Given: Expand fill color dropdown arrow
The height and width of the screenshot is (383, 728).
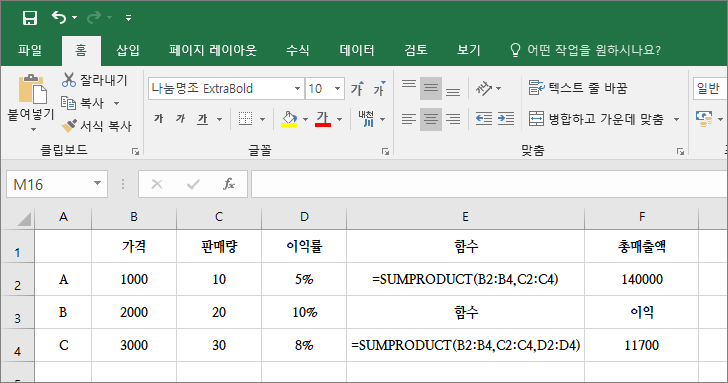Looking at the screenshot, I should coord(305,120).
